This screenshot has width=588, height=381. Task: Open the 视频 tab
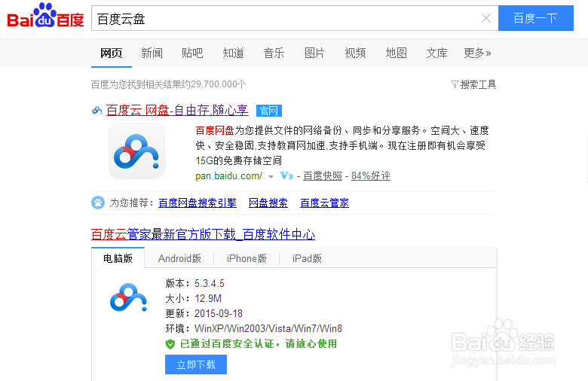(x=355, y=53)
